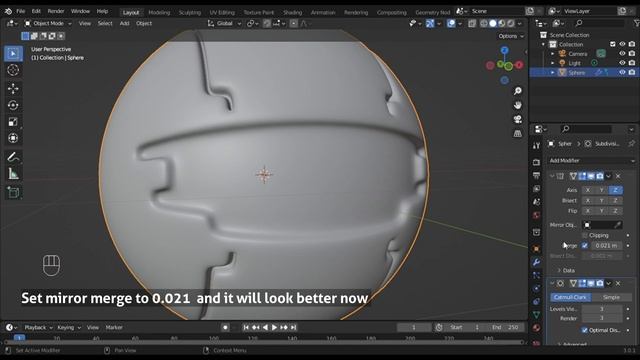
Task: Select the Select Box tool
Action: [13, 53]
